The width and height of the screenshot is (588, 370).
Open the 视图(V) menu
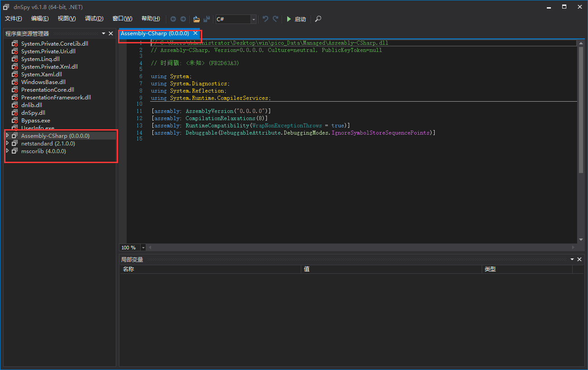(x=67, y=19)
